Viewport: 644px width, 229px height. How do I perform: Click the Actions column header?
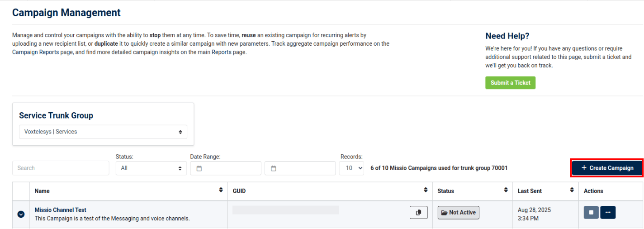coord(593,191)
